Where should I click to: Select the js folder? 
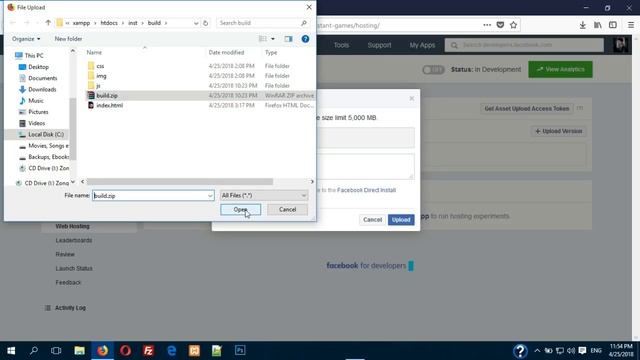tap(98, 86)
